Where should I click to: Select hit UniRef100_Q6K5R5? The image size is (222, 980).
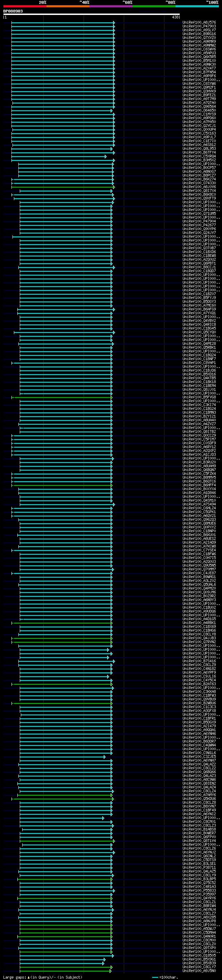[x=199, y=57]
